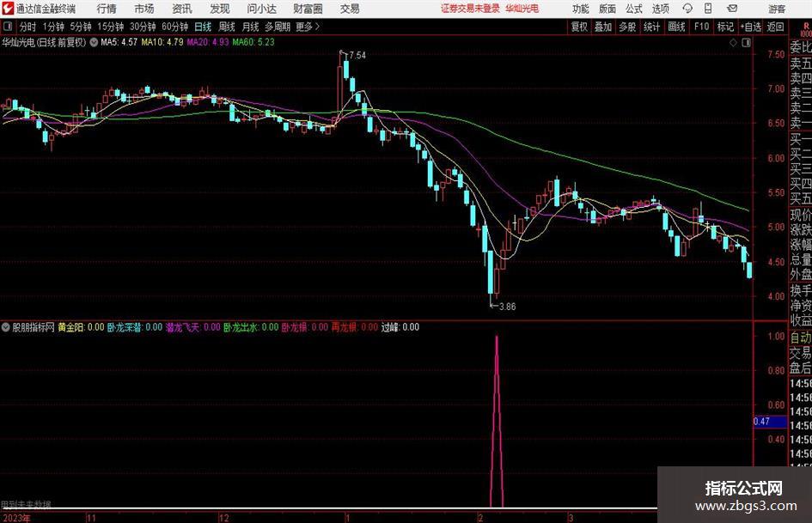Open the 交易 menu
The image size is (812, 523).
(x=350, y=9)
